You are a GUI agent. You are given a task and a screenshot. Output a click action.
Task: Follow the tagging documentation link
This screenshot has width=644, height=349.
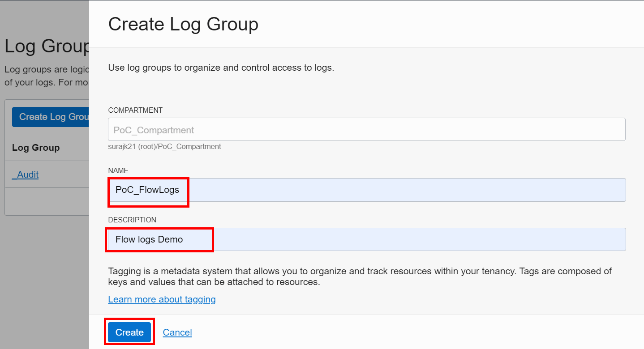click(x=162, y=299)
